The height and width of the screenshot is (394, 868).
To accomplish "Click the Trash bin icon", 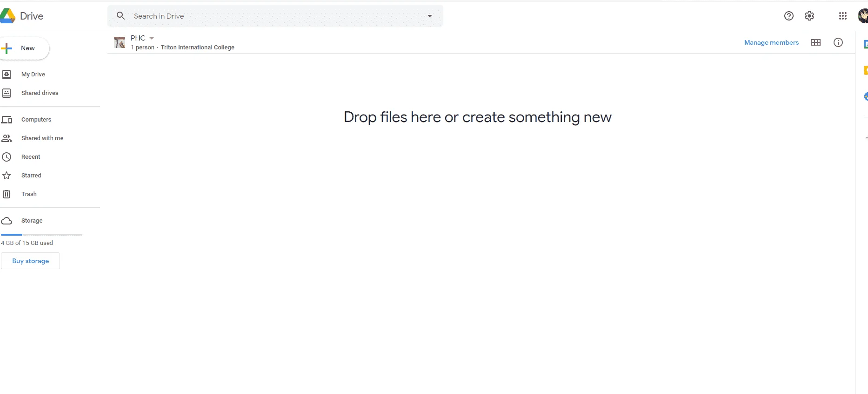I will coord(7,194).
